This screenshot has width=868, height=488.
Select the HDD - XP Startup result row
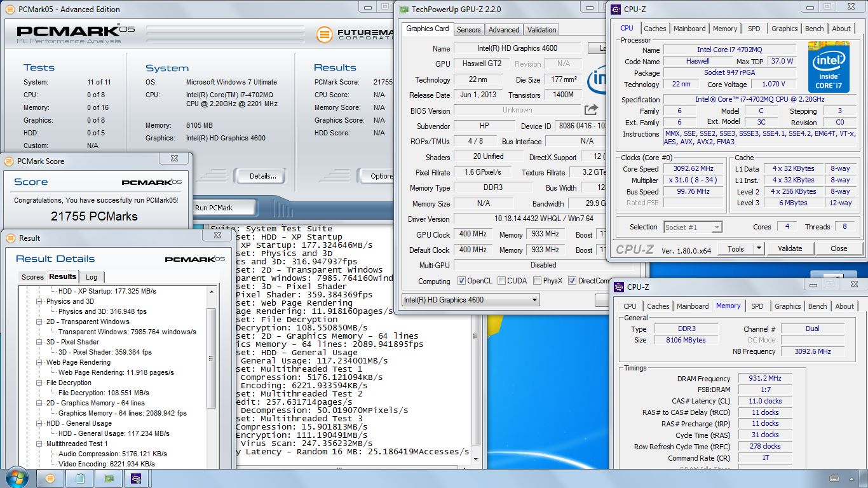tap(107, 291)
